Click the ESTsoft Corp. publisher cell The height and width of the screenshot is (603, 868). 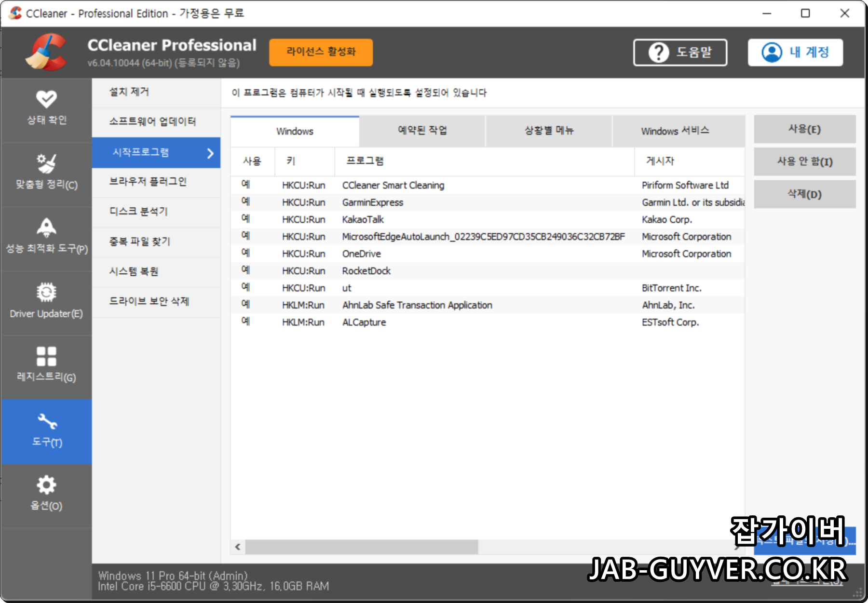tap(670, 322)
